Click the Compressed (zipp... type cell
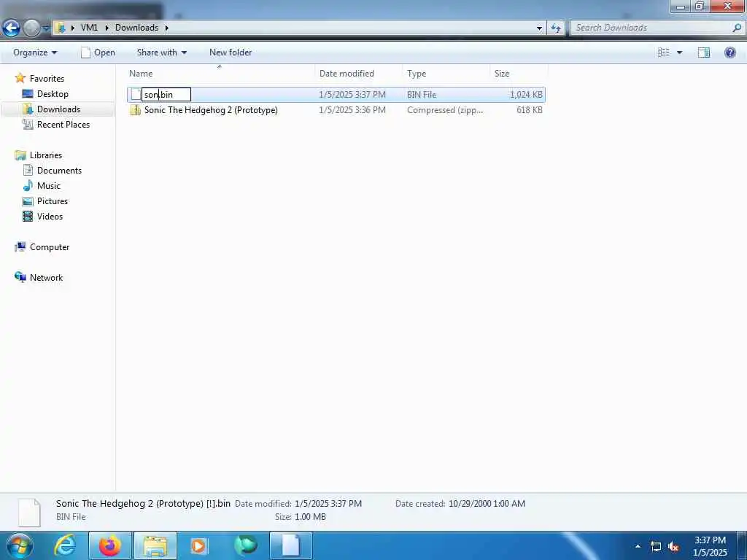The image size is (747, 560). pos(445,110)
